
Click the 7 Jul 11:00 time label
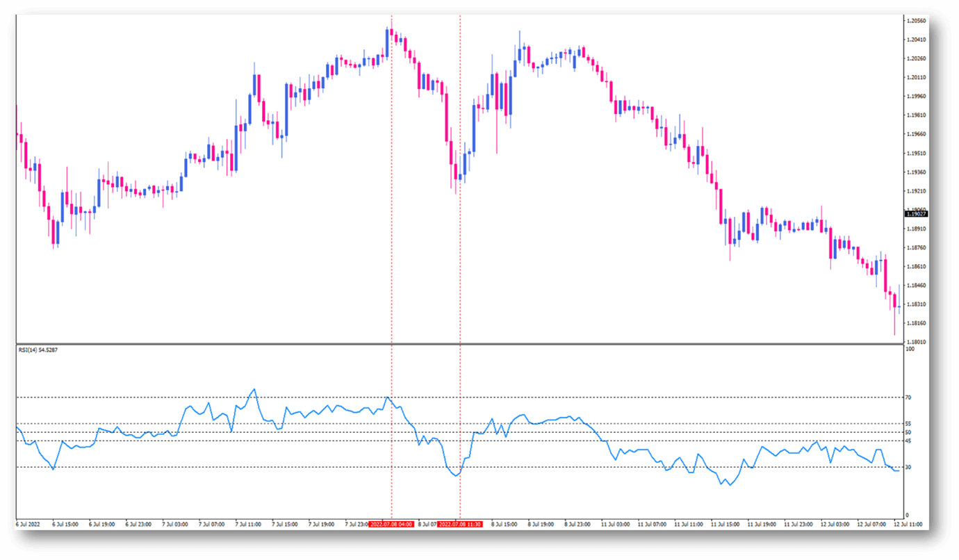click(x=247, y=524)
